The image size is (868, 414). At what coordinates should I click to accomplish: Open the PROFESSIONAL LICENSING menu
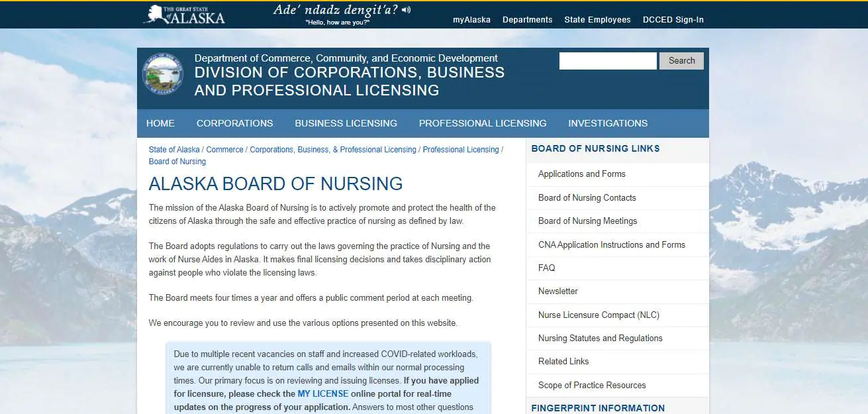click(483, 123)
